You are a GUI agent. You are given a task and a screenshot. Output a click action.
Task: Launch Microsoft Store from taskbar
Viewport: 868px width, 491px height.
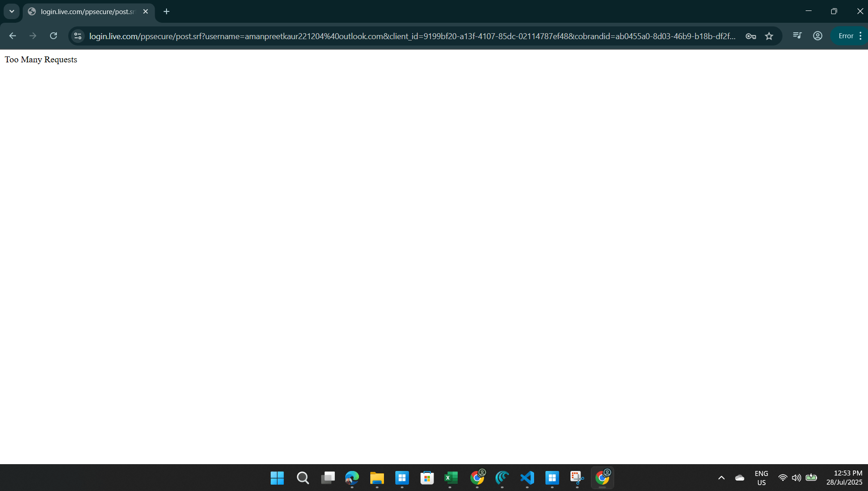pyautogui.click(x=427, y=478)
